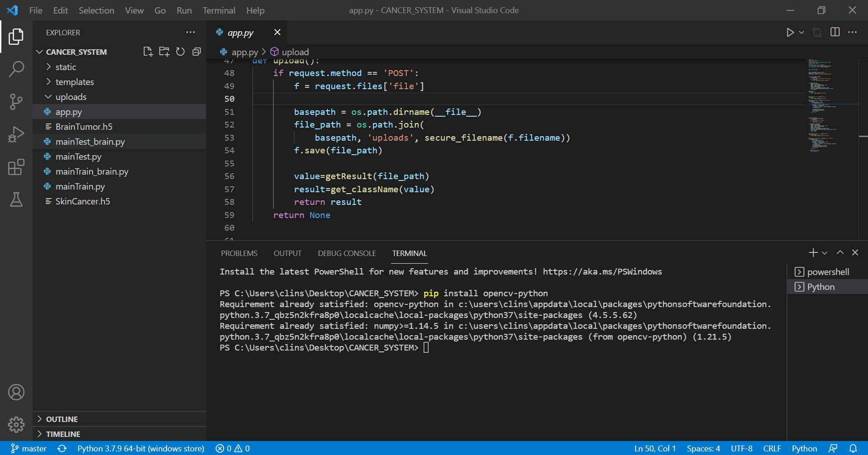Expand the TIMELINE section
Screen dimensions: 868x455
coord(119,434)
